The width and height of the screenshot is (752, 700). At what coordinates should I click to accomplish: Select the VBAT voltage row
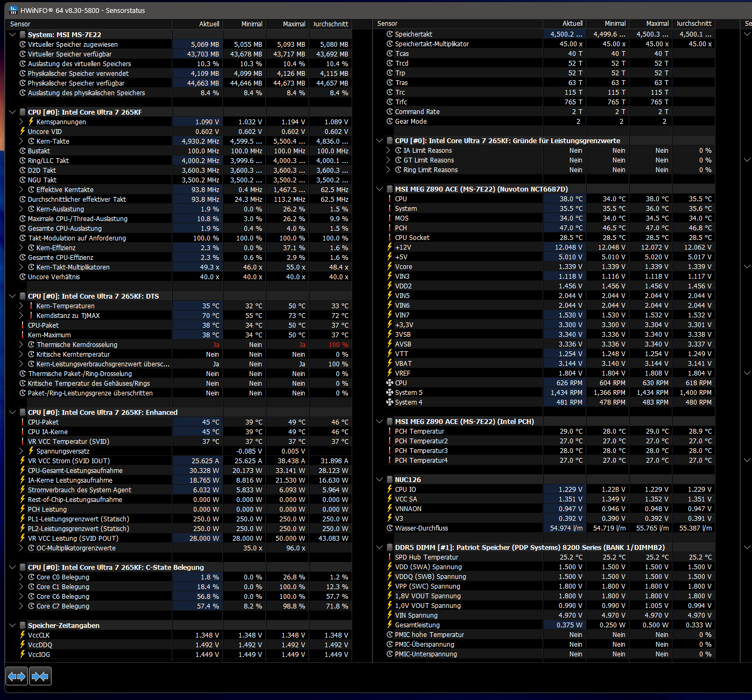tap(544, 363)
